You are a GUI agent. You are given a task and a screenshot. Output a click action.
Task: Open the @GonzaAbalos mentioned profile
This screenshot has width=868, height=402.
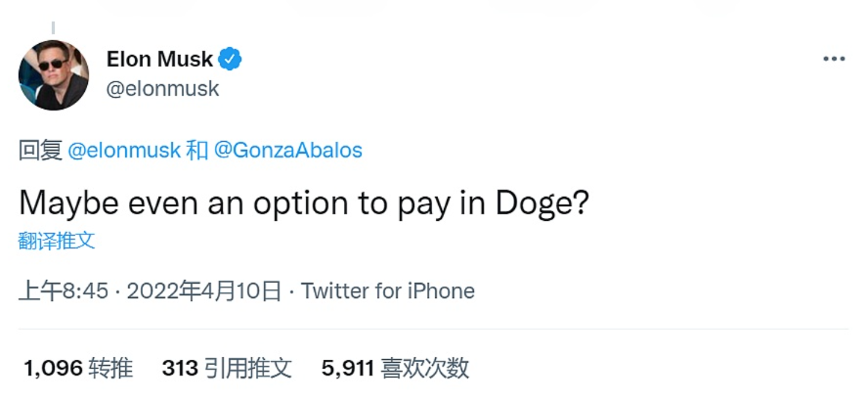pyautogui.click(x=287, y=151)
